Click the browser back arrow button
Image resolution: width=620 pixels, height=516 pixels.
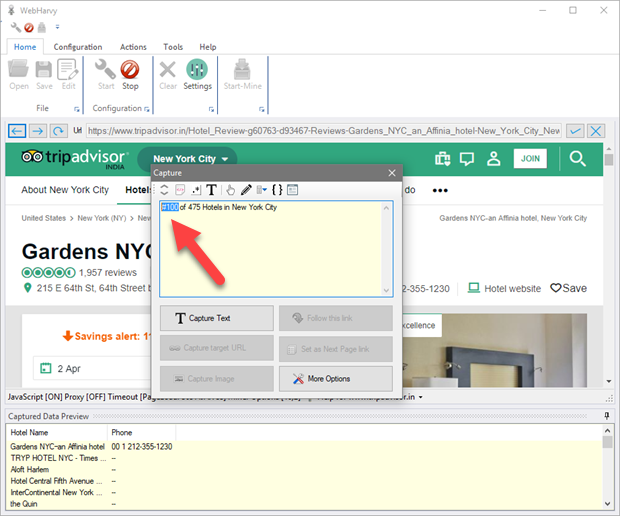17,131
